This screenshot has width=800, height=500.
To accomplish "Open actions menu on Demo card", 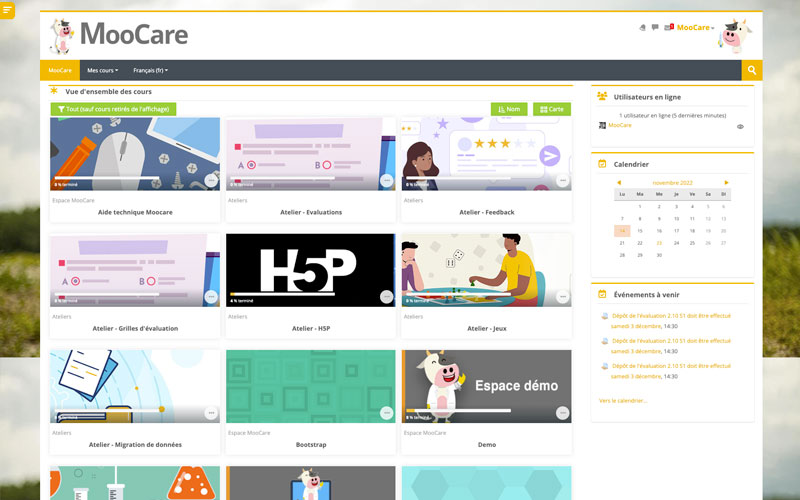I will click(562, 413).
